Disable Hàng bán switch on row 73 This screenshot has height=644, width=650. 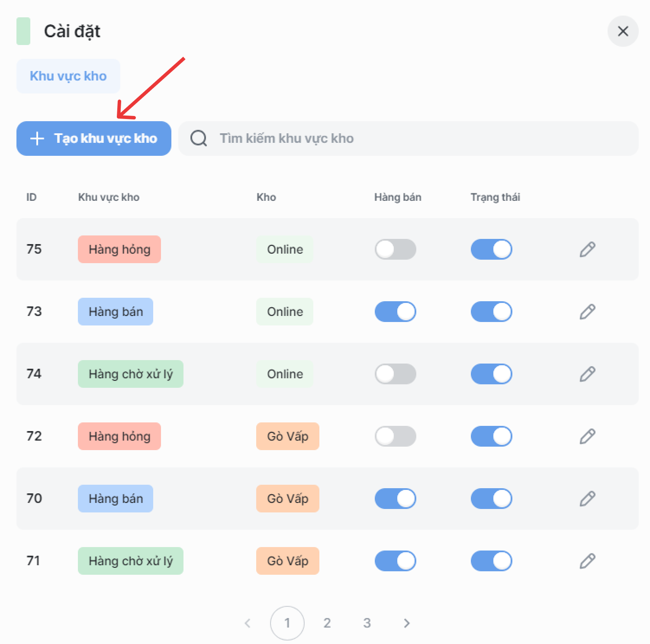[x=395, y=312]
